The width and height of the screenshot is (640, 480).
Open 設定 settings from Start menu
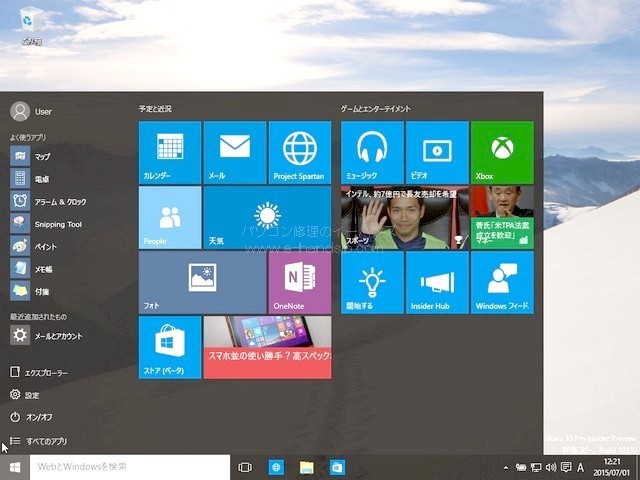point(24,395)
